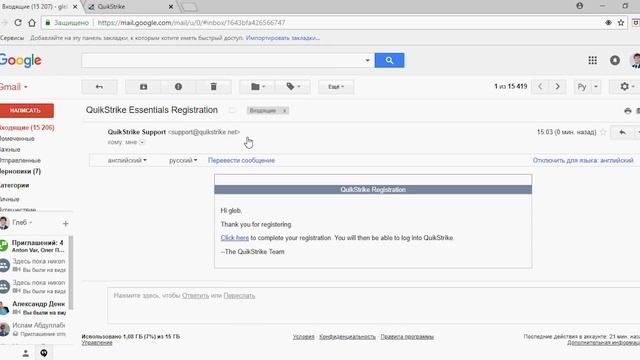Image resolution: width=640 pixels, height=360 pixels.
Task: Open the Sent mail folder
Action: point(20,160)
